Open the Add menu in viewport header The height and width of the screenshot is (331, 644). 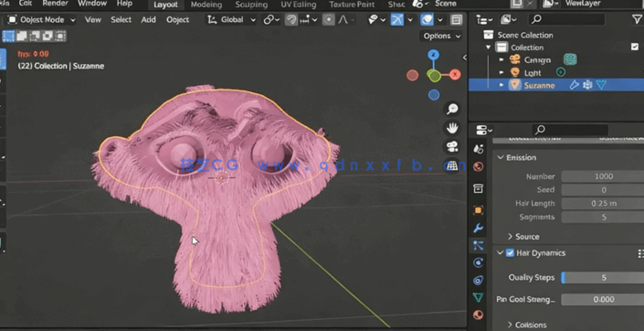click(148, 20)
